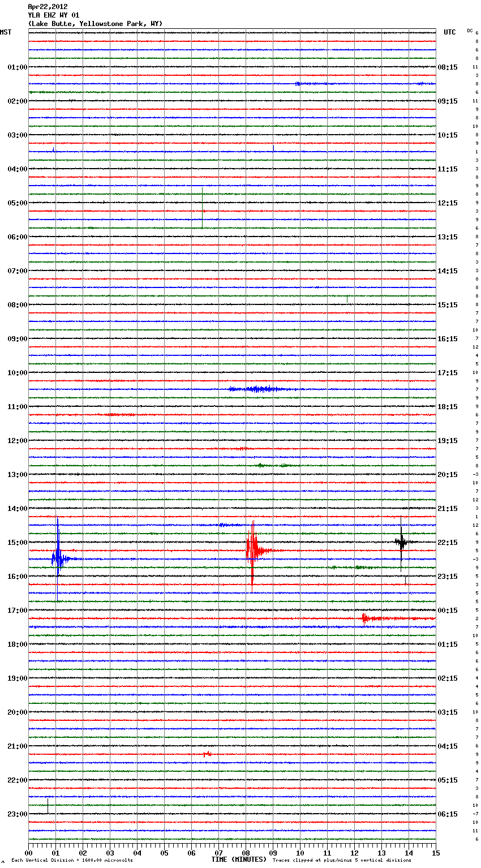Click the UTC timezone label

coord(450,32)
